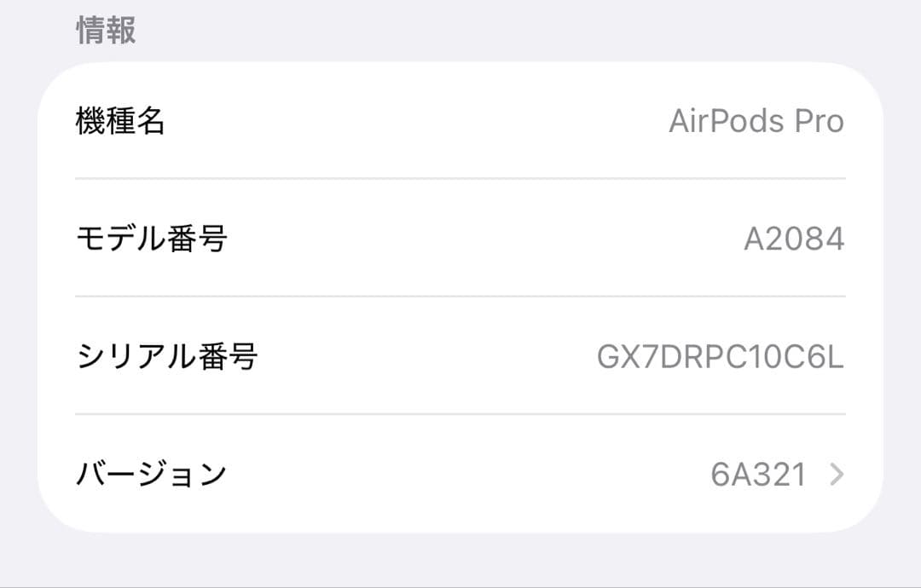Select the 機種名 row
Viewport: 921px width, 588px height.
460,122
